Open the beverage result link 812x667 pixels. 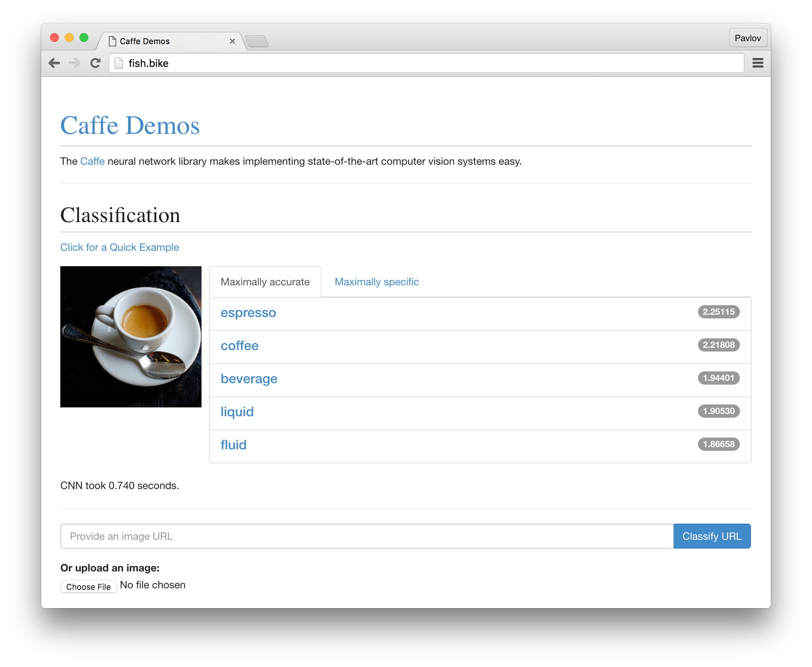click(x=249, y=379)
